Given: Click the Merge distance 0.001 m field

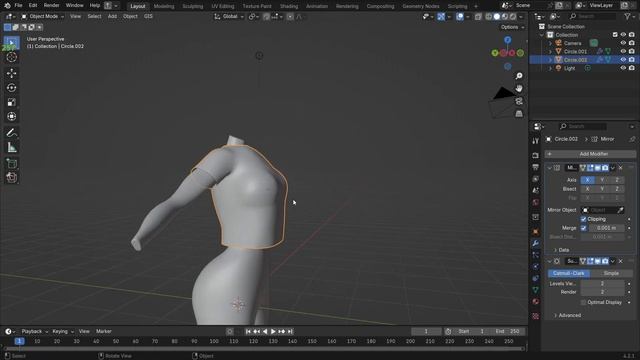Looking at the screenshot, I should (x=606, y=228).
